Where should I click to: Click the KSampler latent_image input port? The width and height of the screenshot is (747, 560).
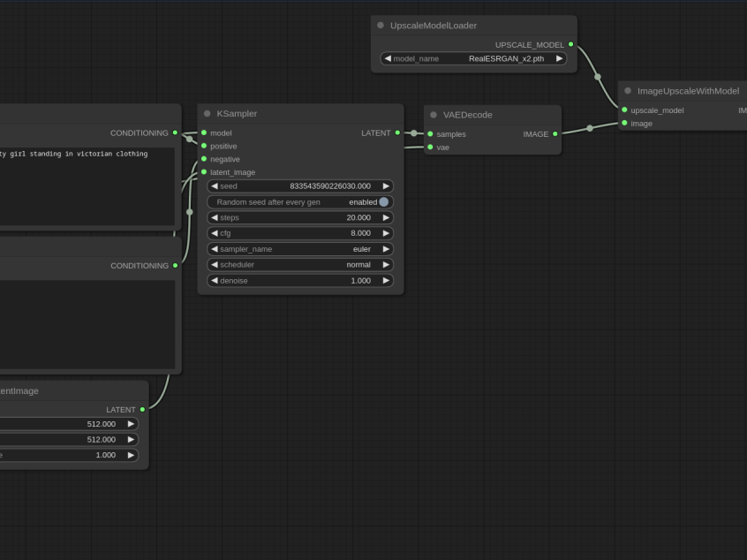[x=204, y=172]
